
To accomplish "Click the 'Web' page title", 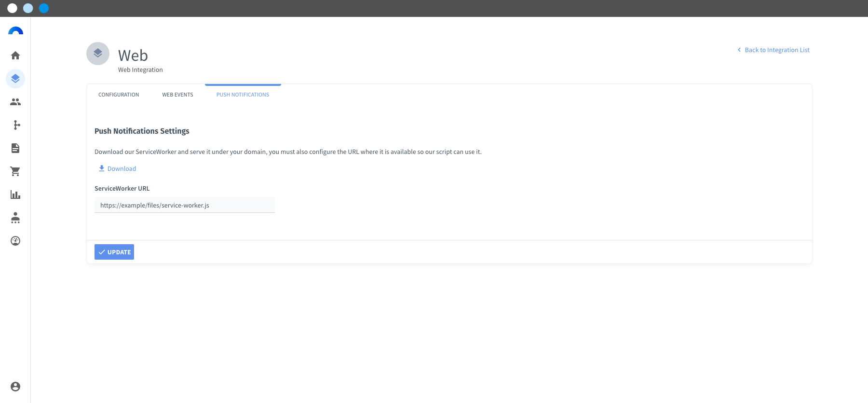I will [133, 56].
